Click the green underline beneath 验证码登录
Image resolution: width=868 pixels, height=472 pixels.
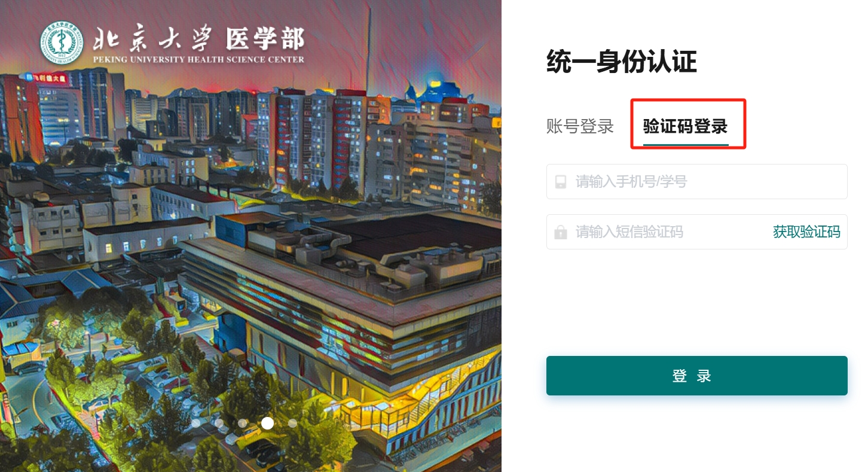tap(686, 144)
